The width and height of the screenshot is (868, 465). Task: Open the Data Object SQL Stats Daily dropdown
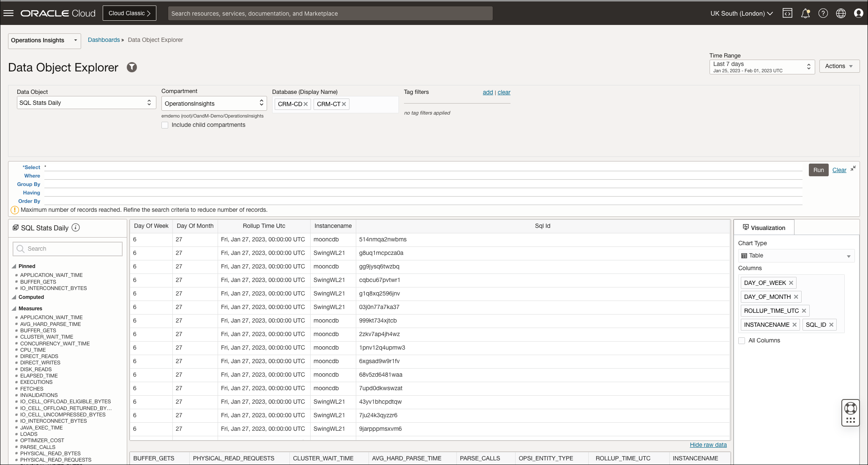click(86, 103)
